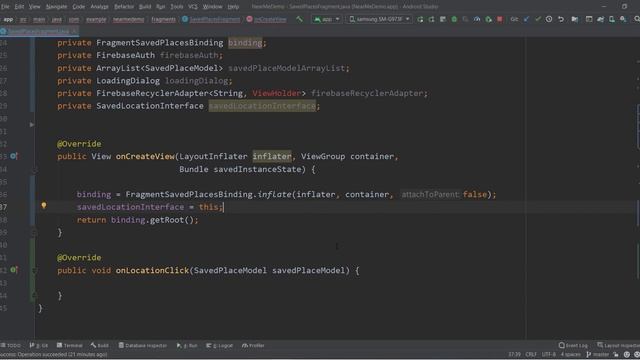
Task: Open the Navigate menu
Action: coord(56,7)
